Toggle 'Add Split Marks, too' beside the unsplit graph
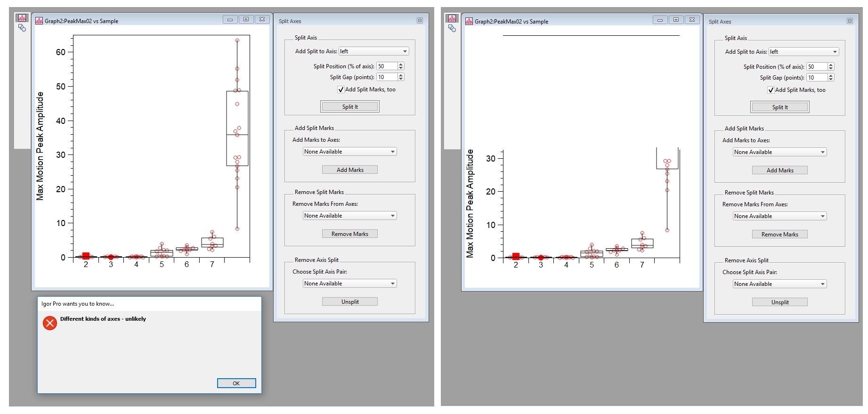 (341, 89)
